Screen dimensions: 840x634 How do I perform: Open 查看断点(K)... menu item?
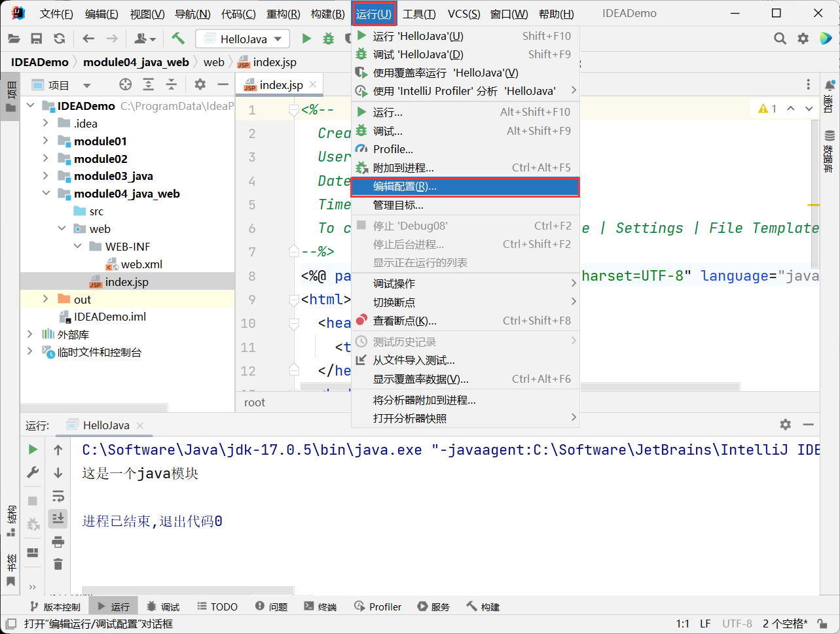tap(466, 321)
